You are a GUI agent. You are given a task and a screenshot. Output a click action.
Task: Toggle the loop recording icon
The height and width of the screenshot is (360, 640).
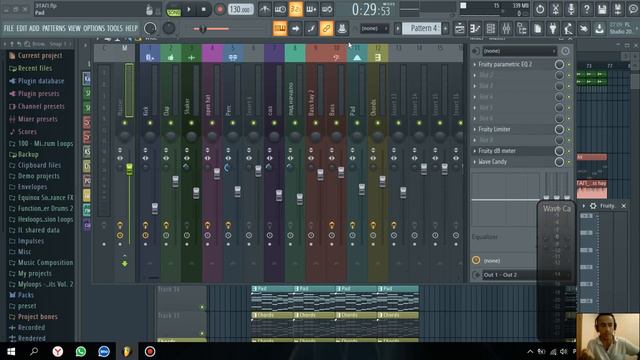(327, 9)
